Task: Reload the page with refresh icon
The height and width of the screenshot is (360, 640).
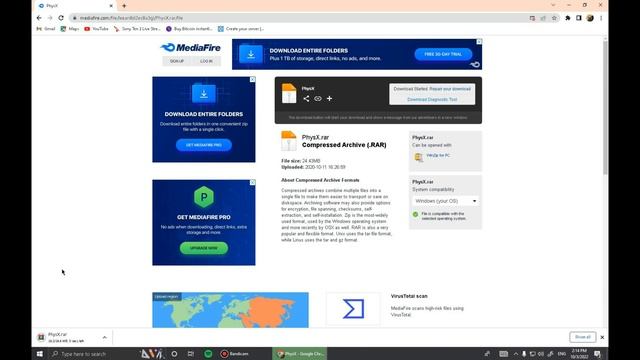Action: (61, 18)
